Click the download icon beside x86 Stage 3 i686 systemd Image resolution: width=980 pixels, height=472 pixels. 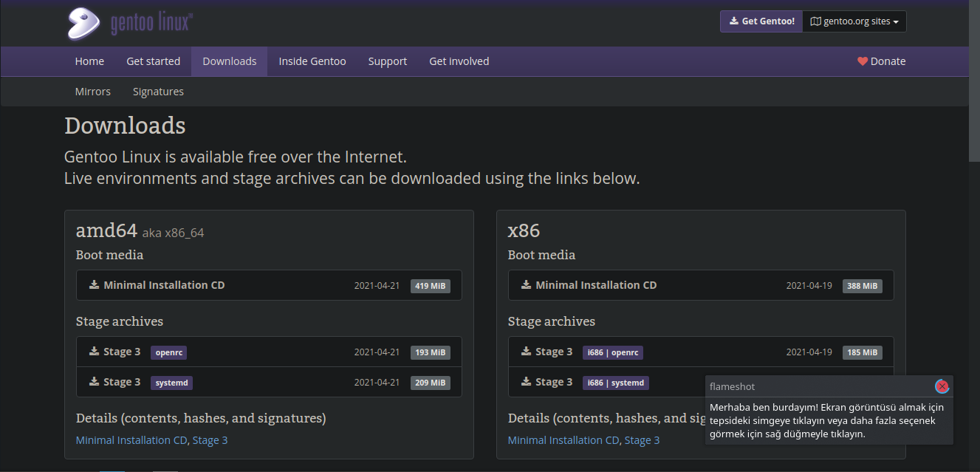(527, 381)
